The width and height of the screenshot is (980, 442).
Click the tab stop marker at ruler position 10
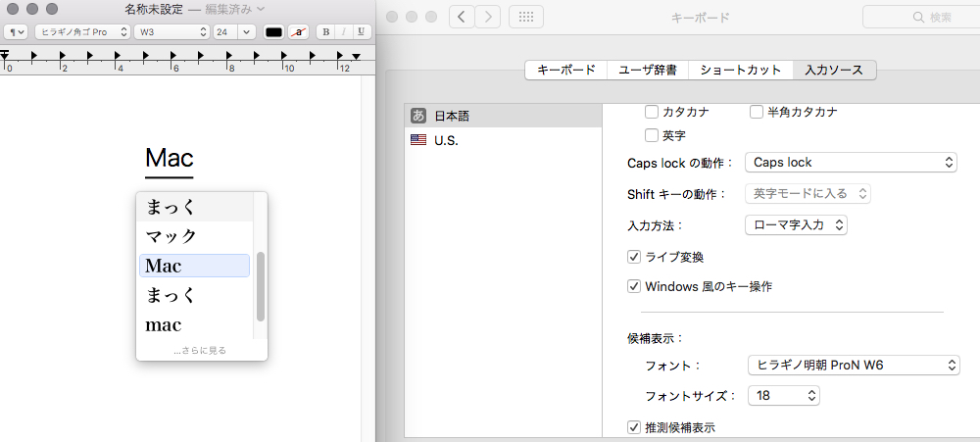[285, 56]
